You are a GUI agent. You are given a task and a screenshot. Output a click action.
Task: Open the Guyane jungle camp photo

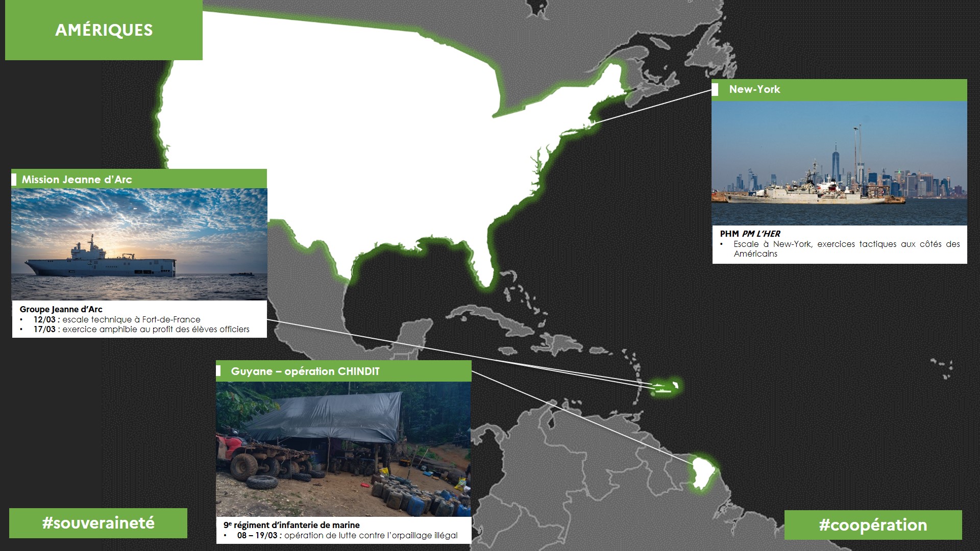click(344, 449)
